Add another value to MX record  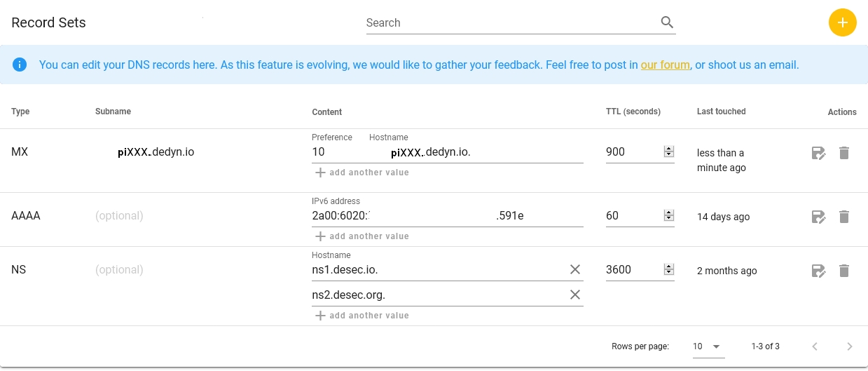[361, 173]
